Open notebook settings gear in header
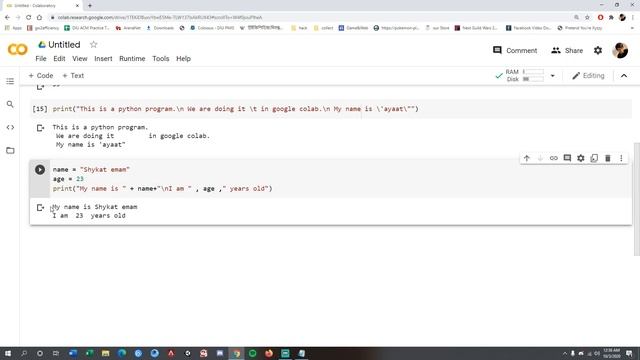The image size is (640, 360). 598,50
